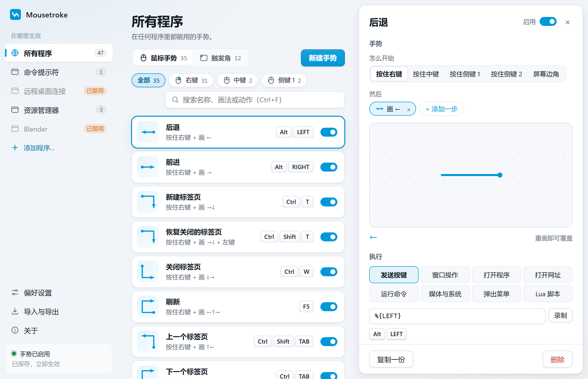588x379 pixels.
Task: Filter gestures by 侧键 1
Action: tap(284, 80)
